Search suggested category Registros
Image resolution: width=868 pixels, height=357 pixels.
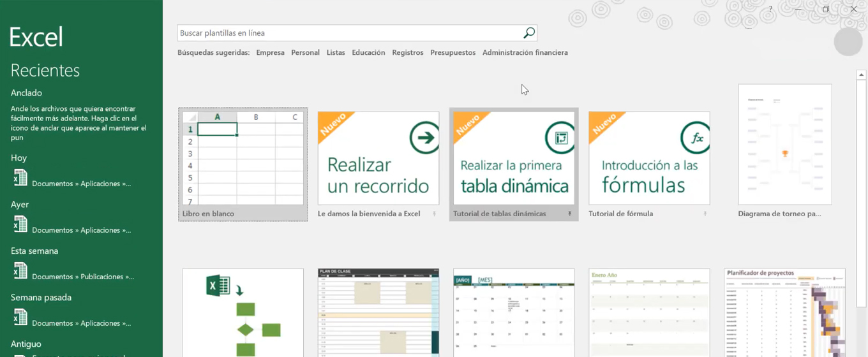[x=408, y=53]
